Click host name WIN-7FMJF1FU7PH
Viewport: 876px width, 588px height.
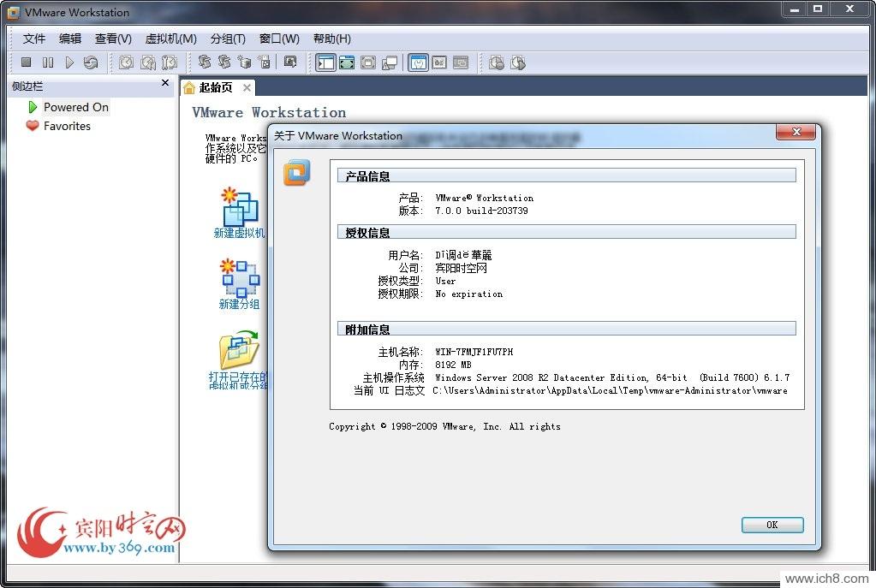474,352
